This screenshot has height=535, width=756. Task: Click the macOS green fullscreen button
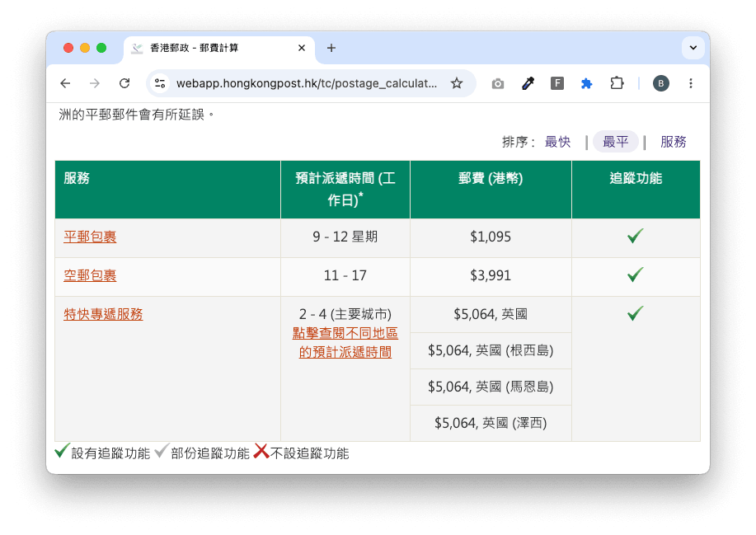coord(101,48)
